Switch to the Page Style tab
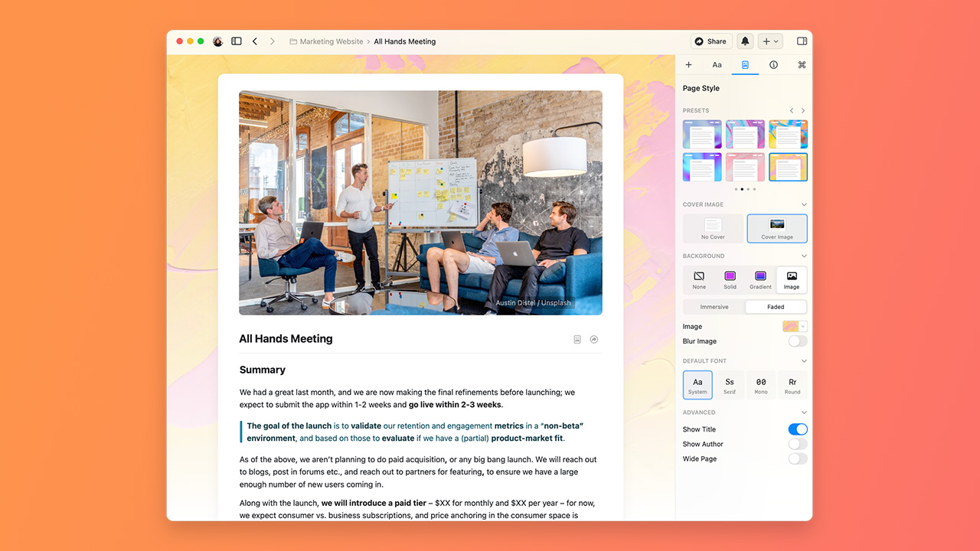 (x=745, y=65)
